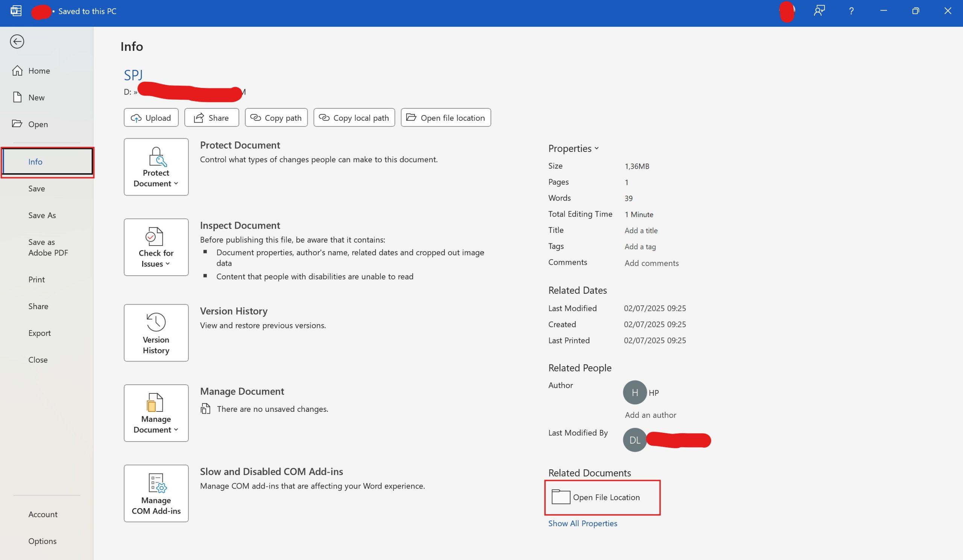Open File Location under Related Documents
The height and width of the screenshot is (560, 963).
pos(602,497)
